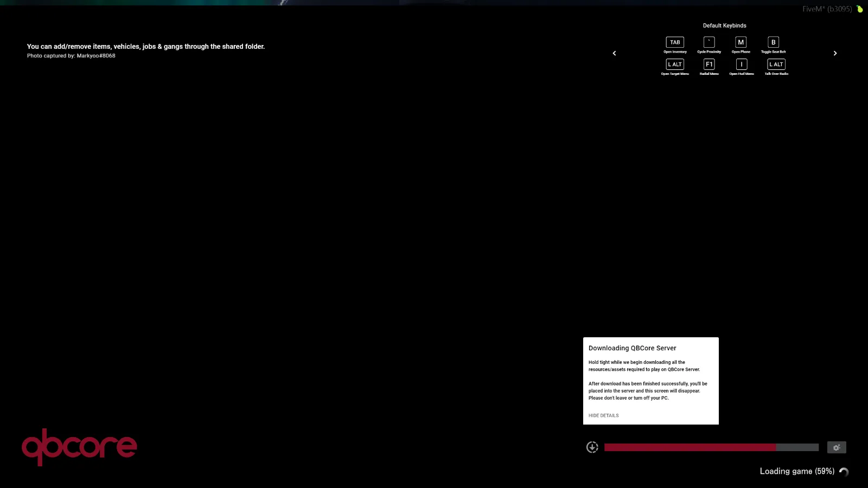Open settings via gear button beside progress bar
Viewport: 868px width, 488px height.
pyautogui.click(x=837, y=447)
